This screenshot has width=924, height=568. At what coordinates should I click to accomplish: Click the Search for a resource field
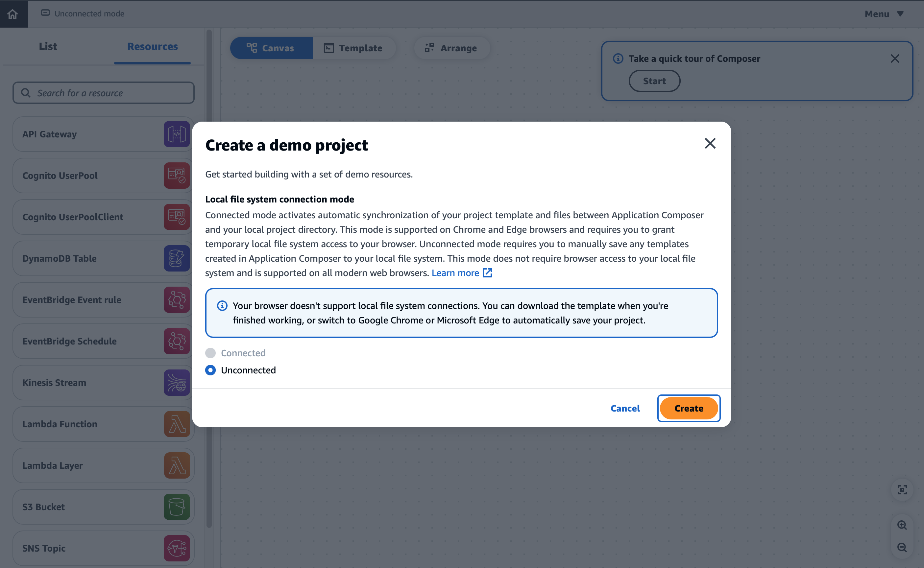pos(103,93)
